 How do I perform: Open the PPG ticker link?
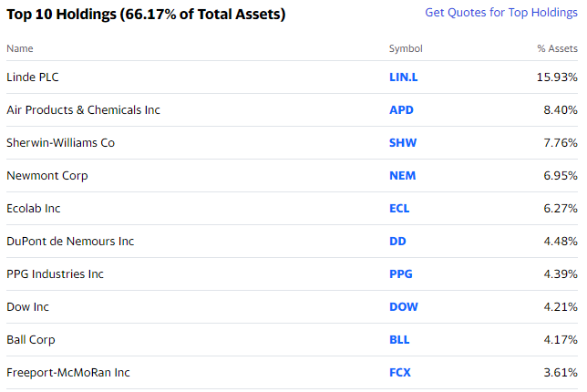click(x=400, y=274)
